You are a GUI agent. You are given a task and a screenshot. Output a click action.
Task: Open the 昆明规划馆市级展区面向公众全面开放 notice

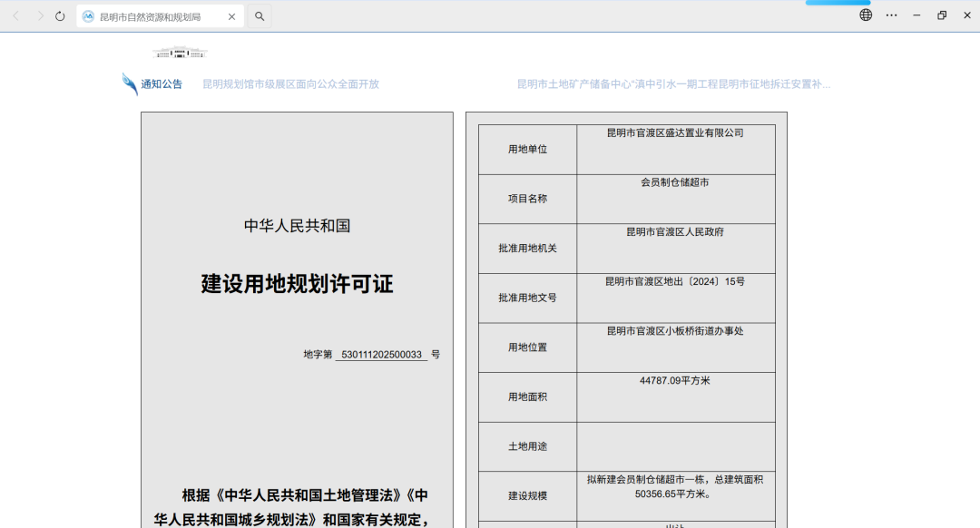290,84
